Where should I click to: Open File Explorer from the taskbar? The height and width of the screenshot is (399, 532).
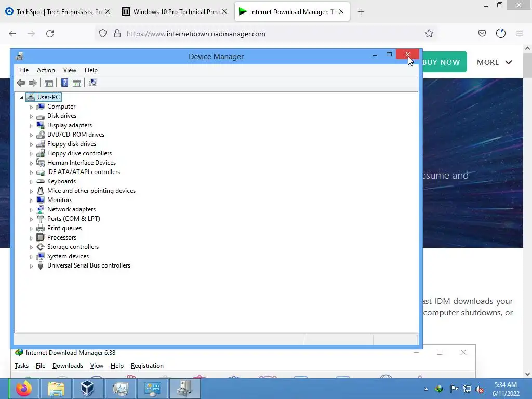coord(56,389)
